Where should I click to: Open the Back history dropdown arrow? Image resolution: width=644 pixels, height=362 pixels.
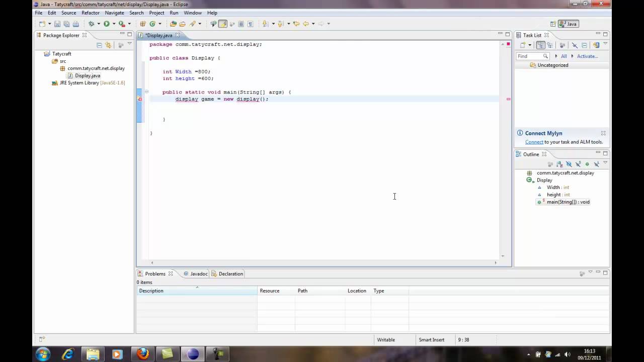point(313,24)
